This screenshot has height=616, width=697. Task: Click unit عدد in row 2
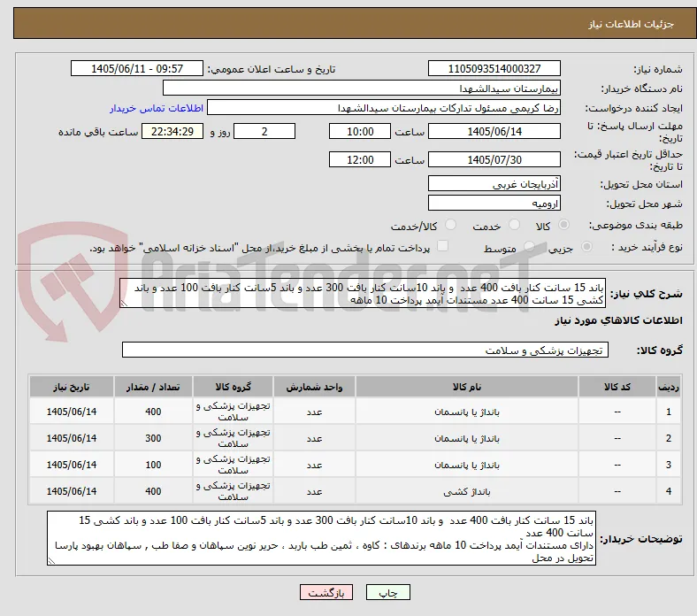(314, 438)
